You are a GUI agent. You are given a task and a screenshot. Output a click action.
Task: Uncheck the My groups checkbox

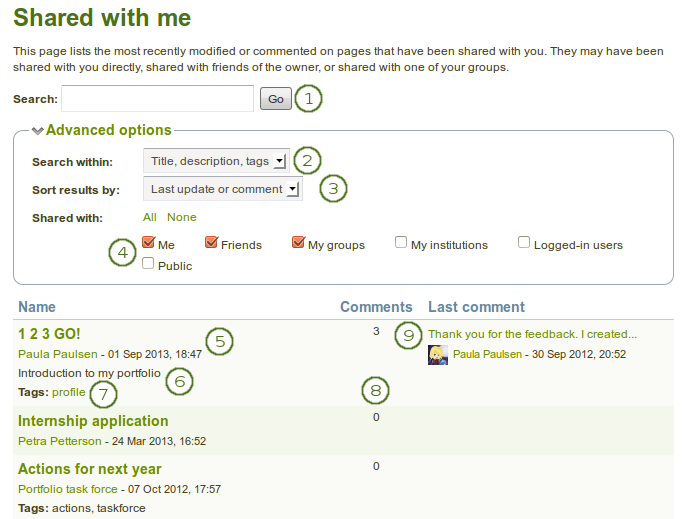point(299,243)
